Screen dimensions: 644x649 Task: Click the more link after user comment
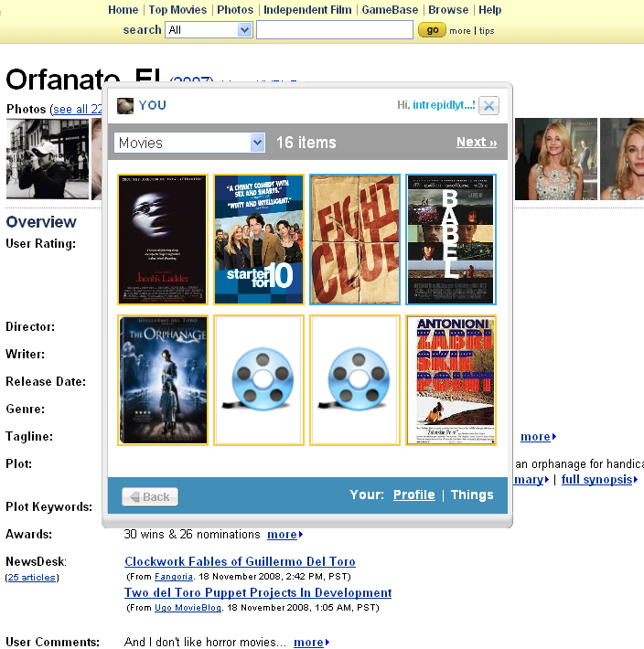(x=311, y=642)
